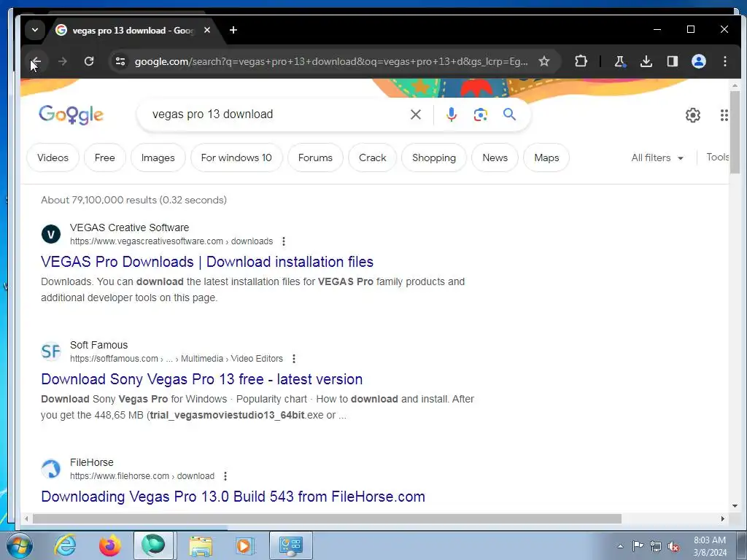Switch to Maps results
The width and height of the screenshot is (747, 560).
click(x=546, y=157)
